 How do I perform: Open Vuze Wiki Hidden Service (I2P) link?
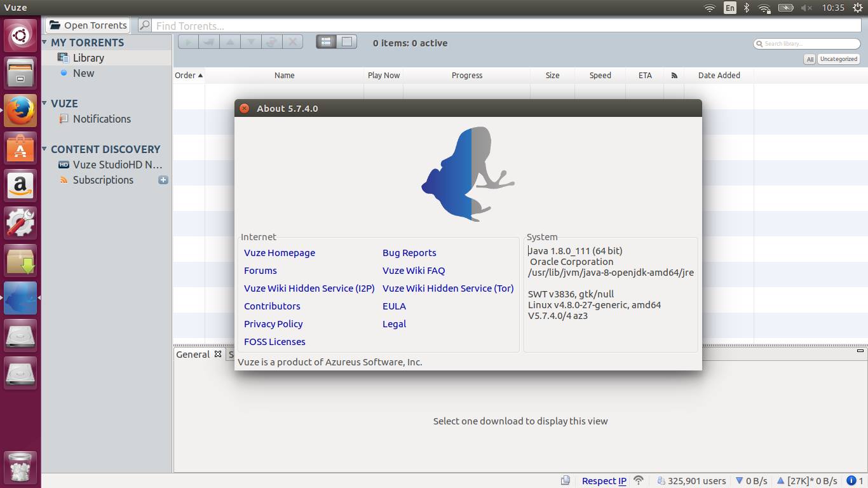309,288
